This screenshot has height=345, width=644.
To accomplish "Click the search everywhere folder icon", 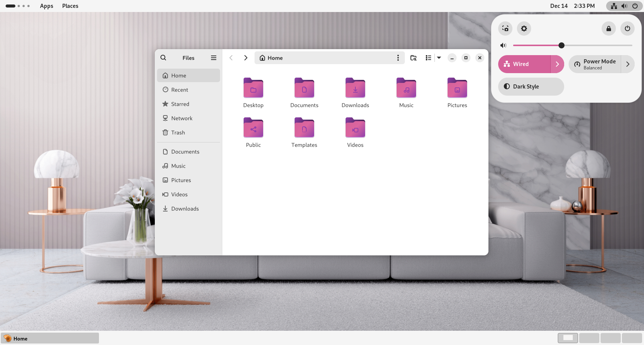I will 413,58.
